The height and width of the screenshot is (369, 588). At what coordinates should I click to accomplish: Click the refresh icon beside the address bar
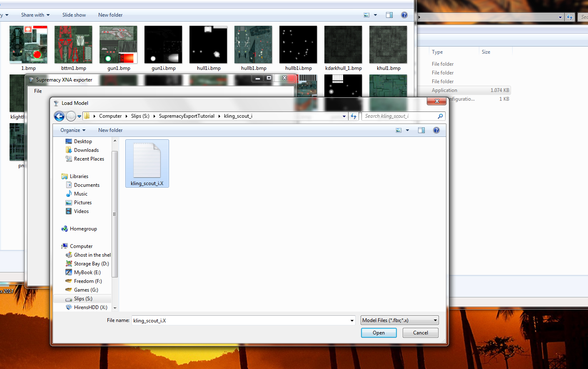pyautogui.click(x=354, y=116)
